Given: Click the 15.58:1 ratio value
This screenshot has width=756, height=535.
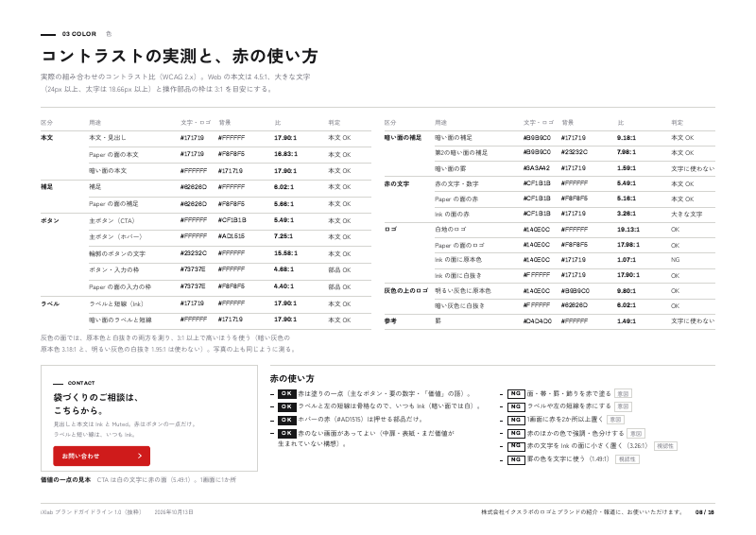Looking at the screenshot, I should coord(286,253).
